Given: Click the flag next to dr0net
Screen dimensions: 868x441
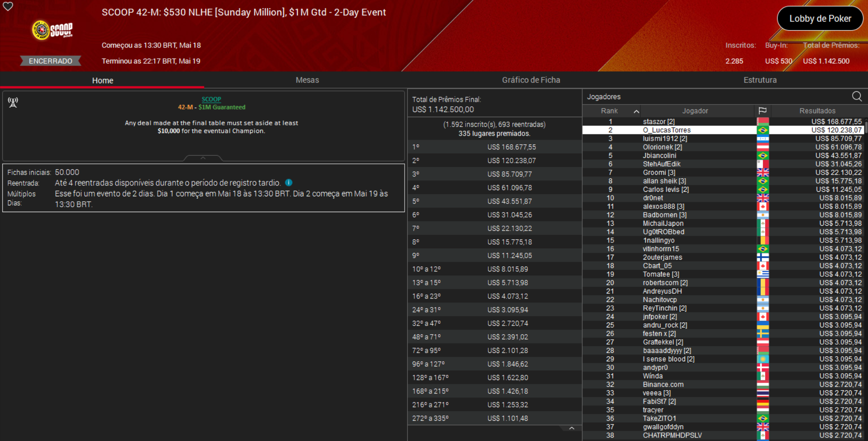Looking at the screenshot, I should pos(763,198).
